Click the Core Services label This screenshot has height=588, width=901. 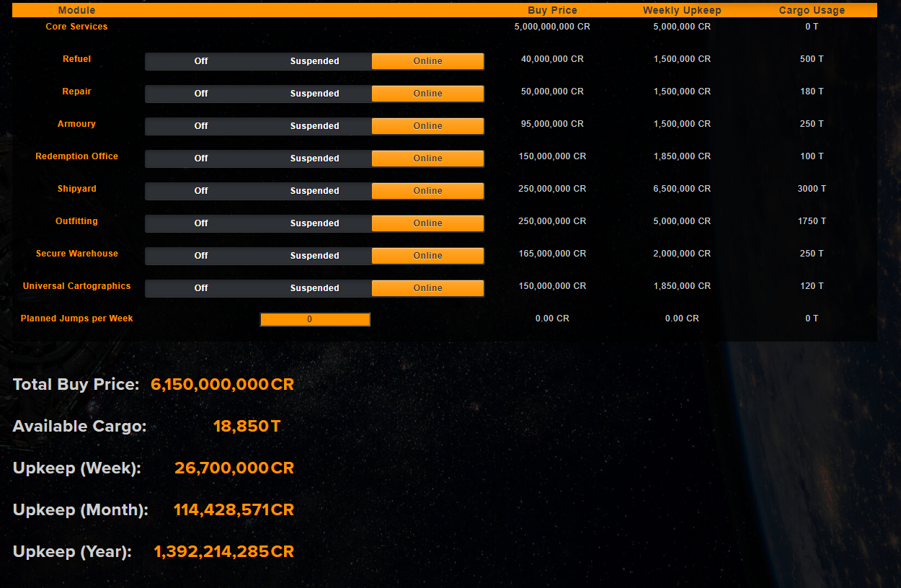point(76,27)
